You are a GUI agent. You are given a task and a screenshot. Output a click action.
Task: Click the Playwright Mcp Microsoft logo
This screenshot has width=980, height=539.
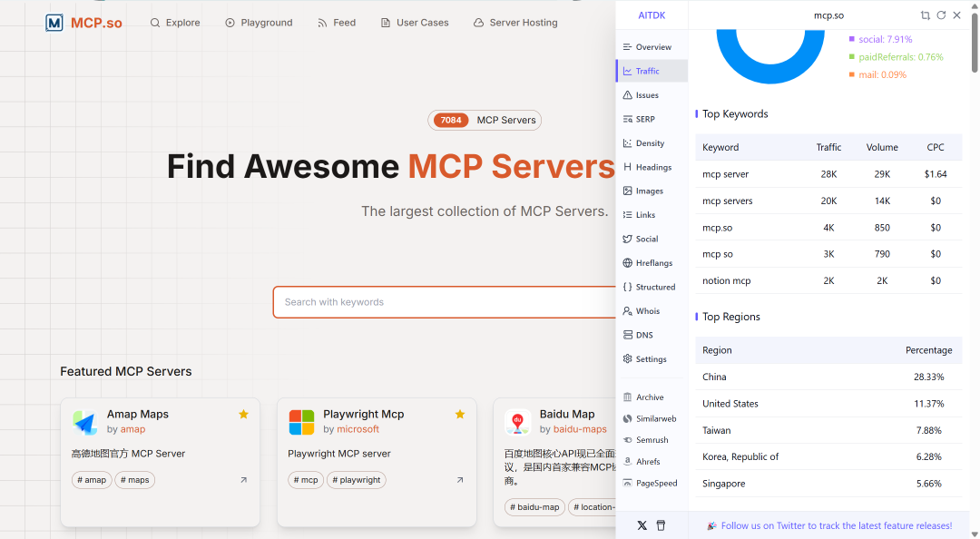pos(301,422)
